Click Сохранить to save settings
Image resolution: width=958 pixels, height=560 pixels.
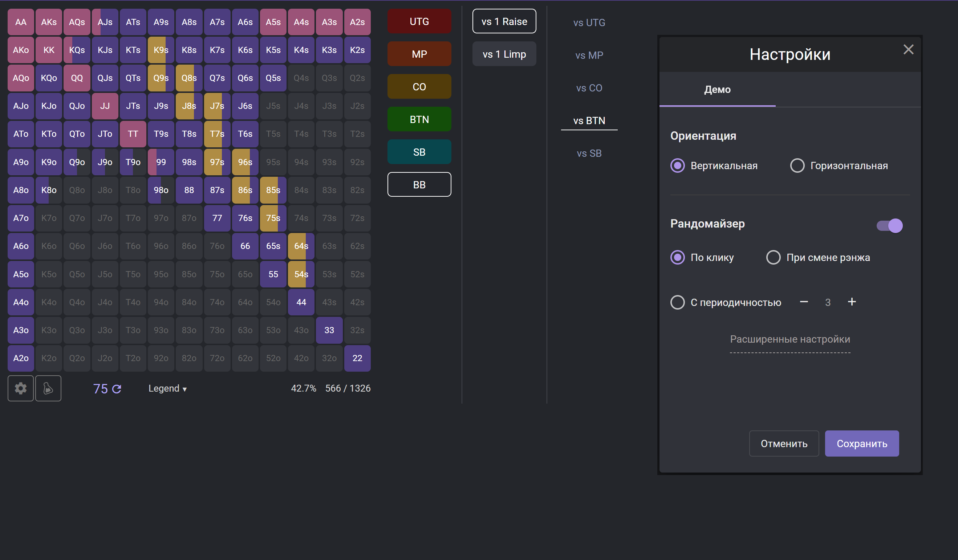862,443
